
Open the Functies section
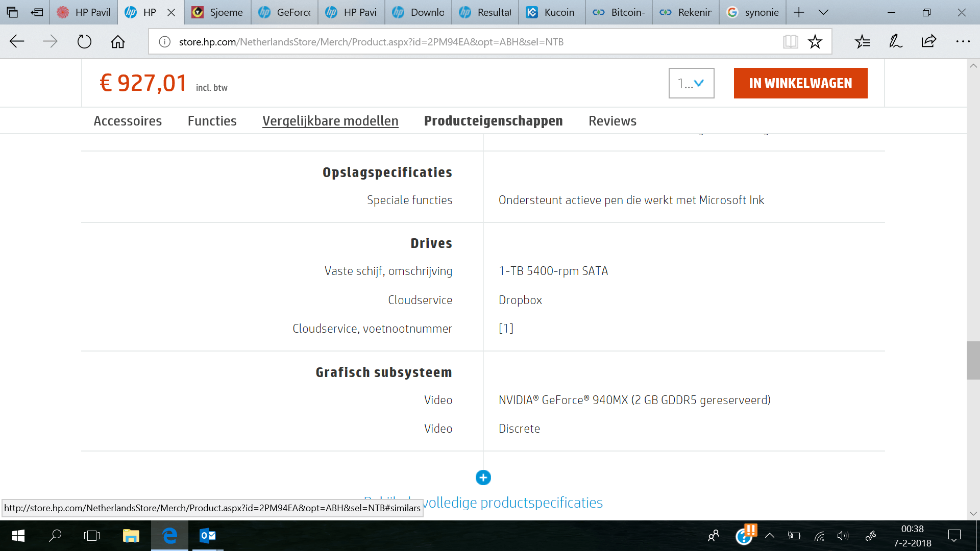point(212,121)
